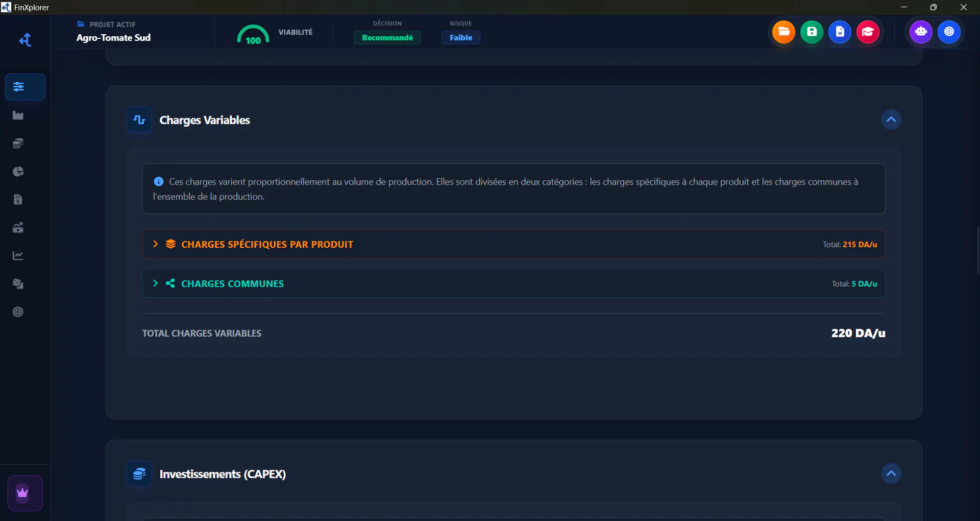Open the coins stack sidebar icon

pyautogui.click(x=18, y=144)
